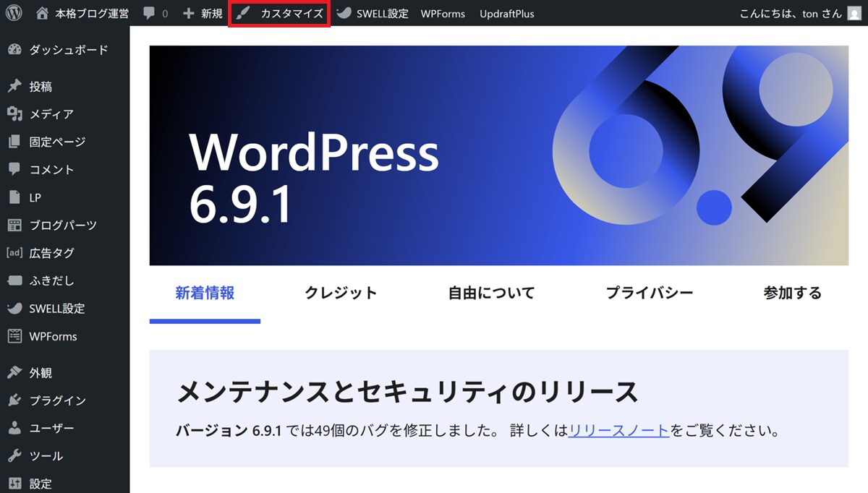The image size is (868, 493).
Task: Click the 新規 add new button
Action: tap(203, 14)
